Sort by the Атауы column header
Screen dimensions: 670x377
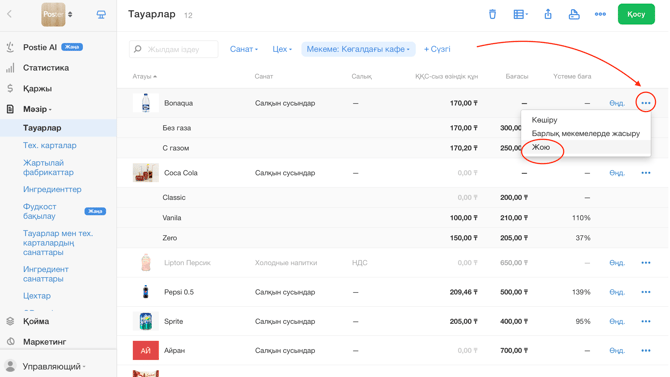pyautogui.click(x=144, y=77)
